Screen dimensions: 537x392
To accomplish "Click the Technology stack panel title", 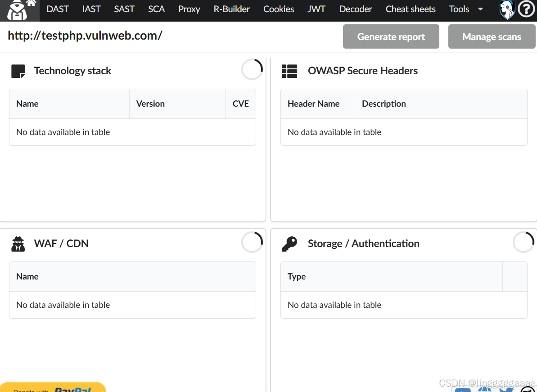I will 72,71.
